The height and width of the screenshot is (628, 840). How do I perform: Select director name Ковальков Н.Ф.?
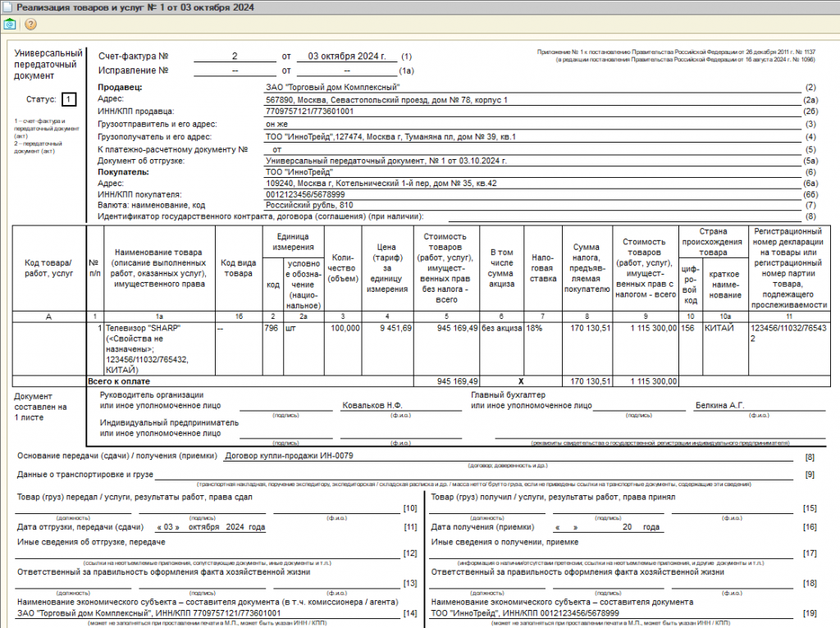(372, 406)
